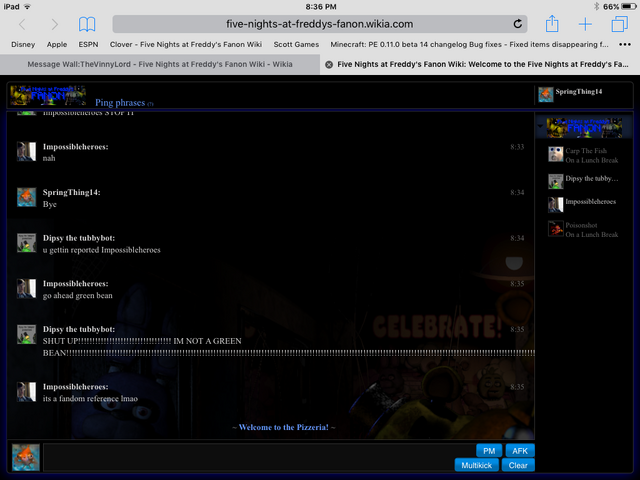
Task: Click Impossibleheroes avatar beside "fandom reference" message
Action: pos(27,391)
